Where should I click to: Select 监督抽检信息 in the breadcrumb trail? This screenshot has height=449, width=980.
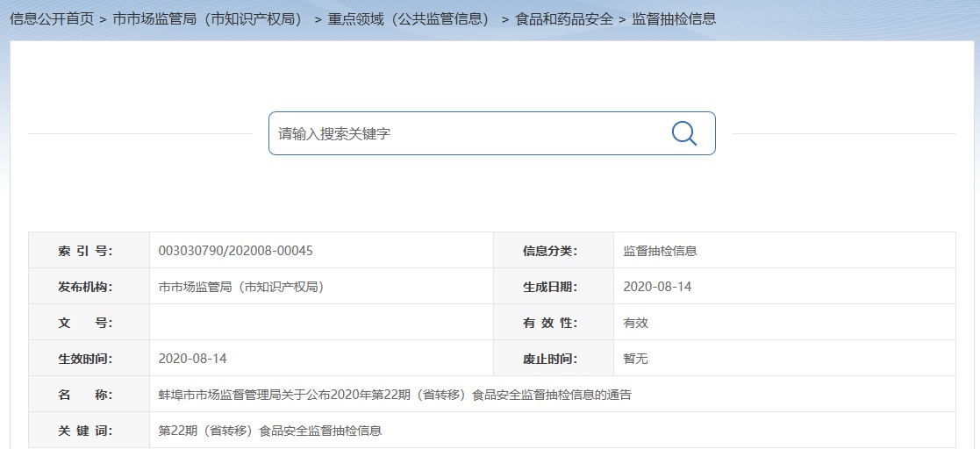pos(674,18)
